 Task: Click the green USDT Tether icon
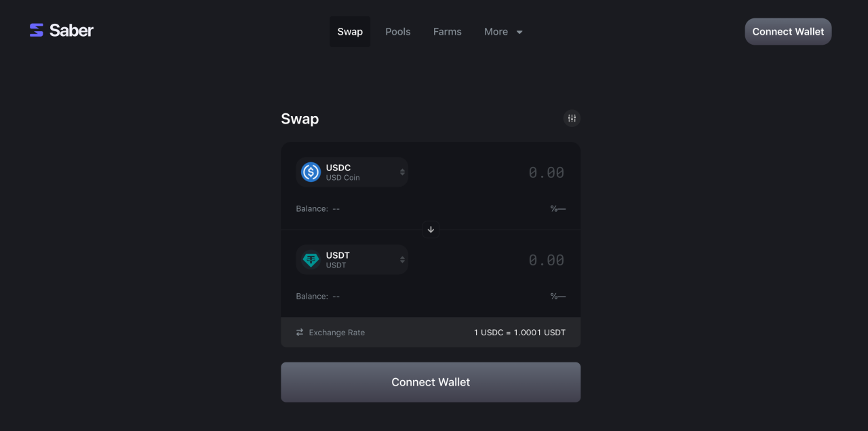[x=311, y=260]
